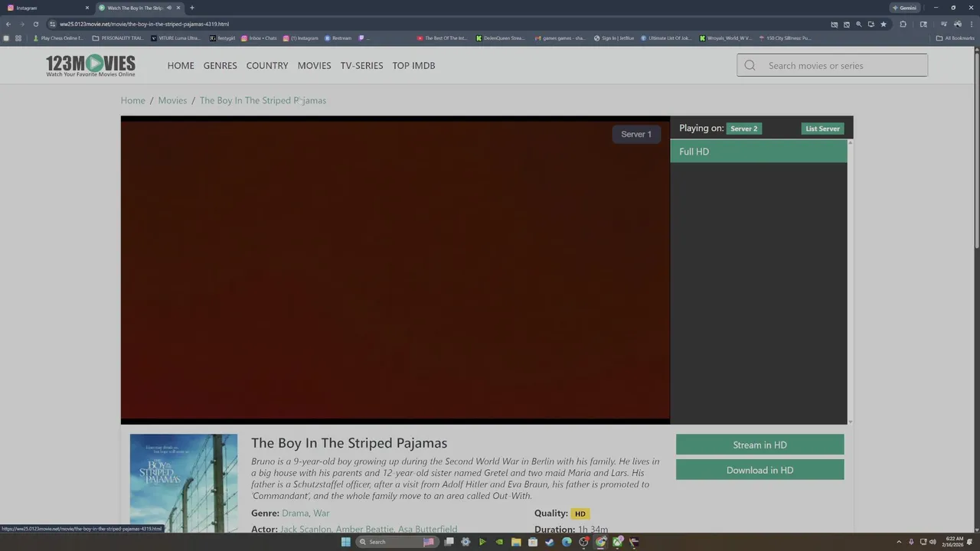Open the Play Chess Online bookmark
Viewport: 980px width, 551px height.
tap(59, 38)
